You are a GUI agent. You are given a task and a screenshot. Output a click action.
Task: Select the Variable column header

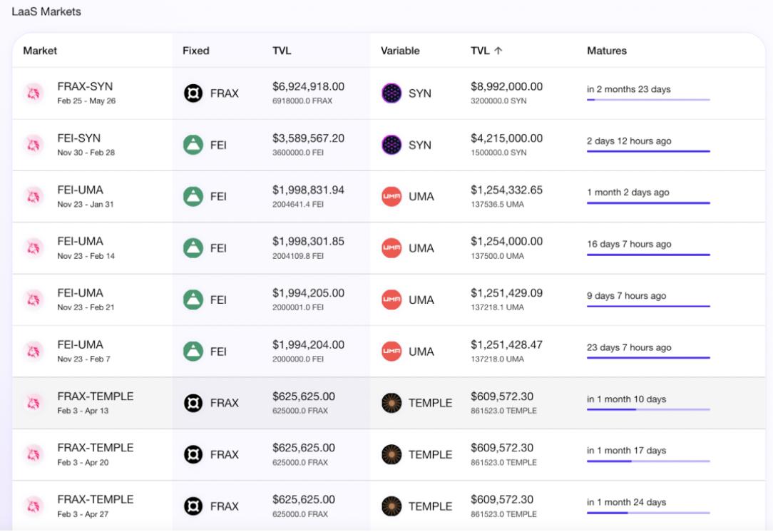[x=400, y=51]
